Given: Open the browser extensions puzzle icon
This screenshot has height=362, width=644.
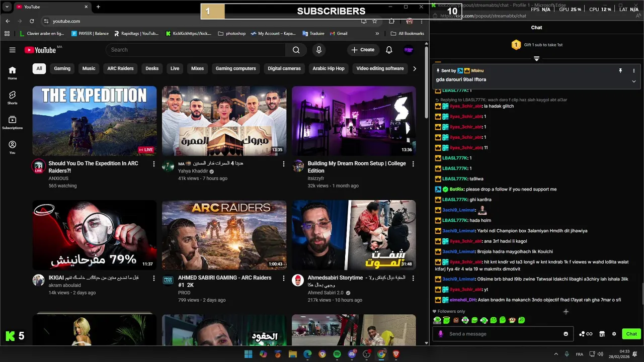Looking at the screenshot, I should 391,21.
